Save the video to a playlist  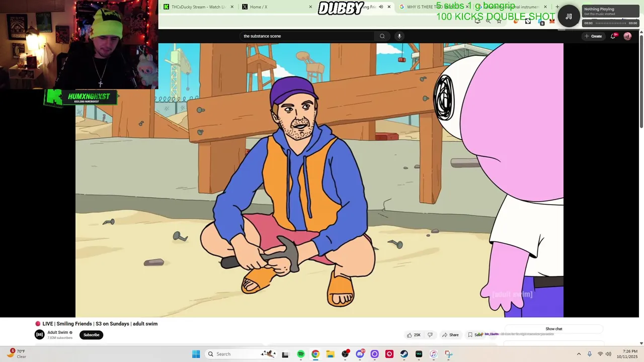tap(475, 335)
